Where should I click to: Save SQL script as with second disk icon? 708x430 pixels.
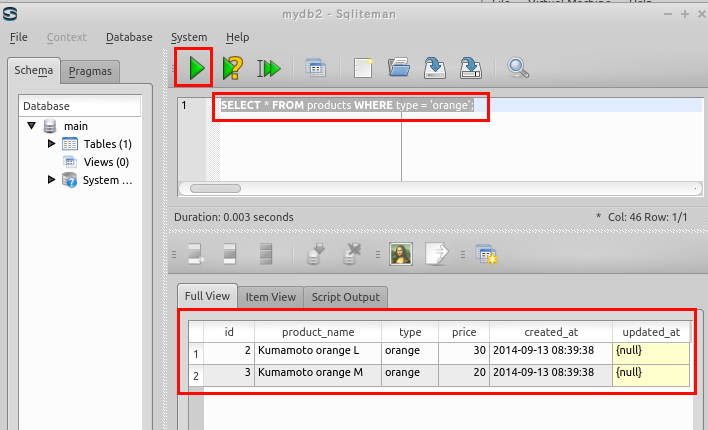(471, 68)
